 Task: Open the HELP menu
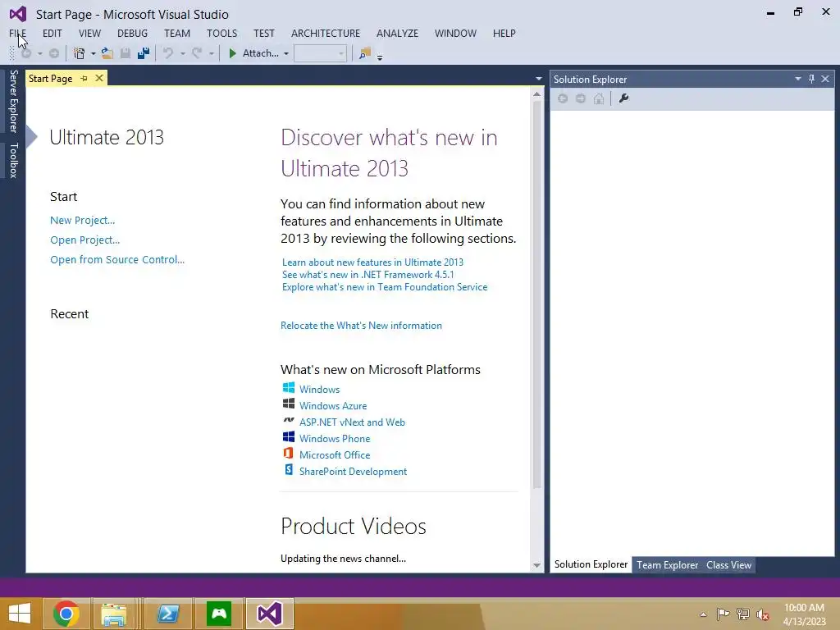point(504,33)
